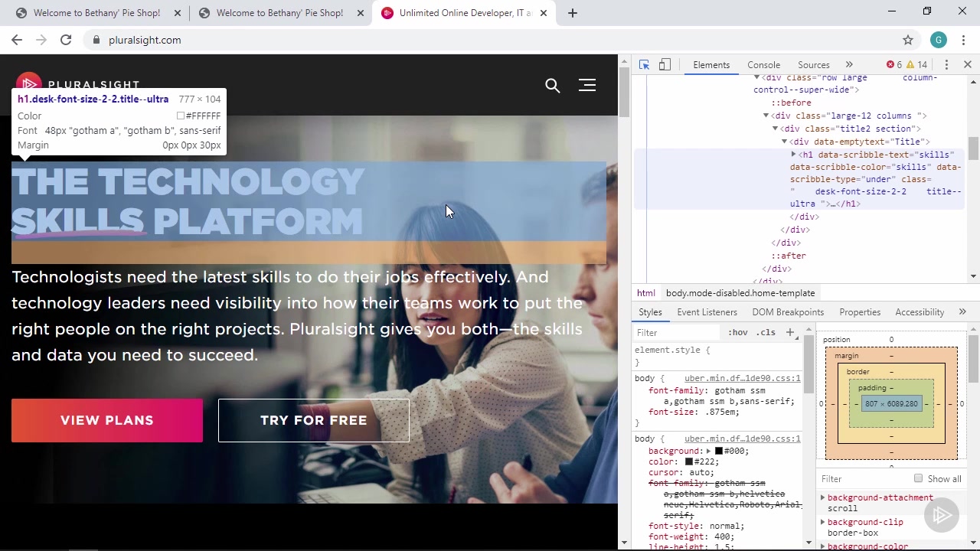Toggle the .cls classes editor
The height and width of the screenshot is (551, 980).
pos(766,333)
